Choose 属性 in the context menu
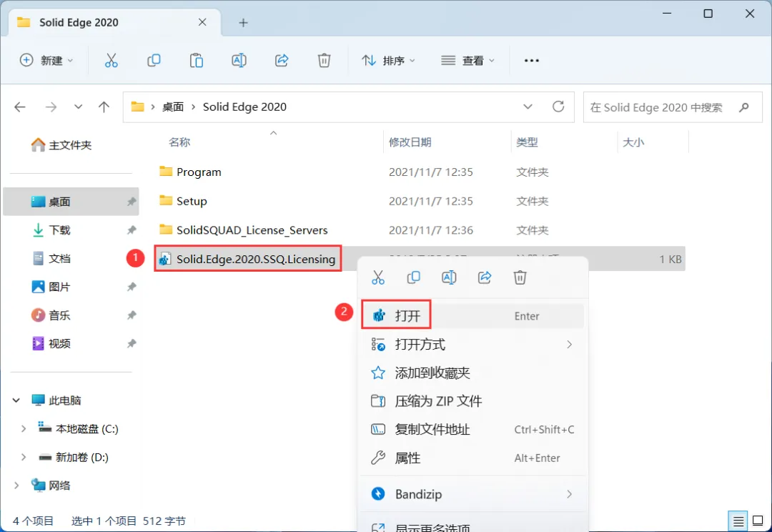 (x=472, y=458)
